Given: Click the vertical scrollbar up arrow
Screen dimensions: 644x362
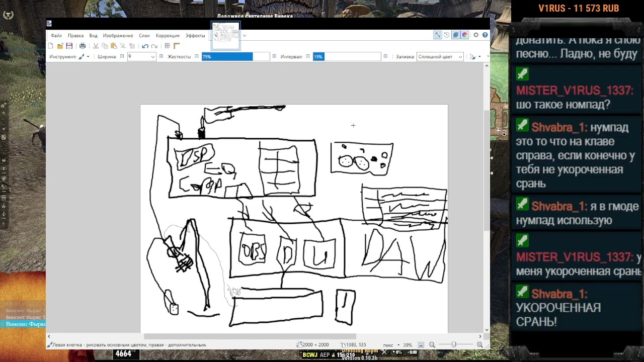Looking at the screenshot, I should (487, 66).
